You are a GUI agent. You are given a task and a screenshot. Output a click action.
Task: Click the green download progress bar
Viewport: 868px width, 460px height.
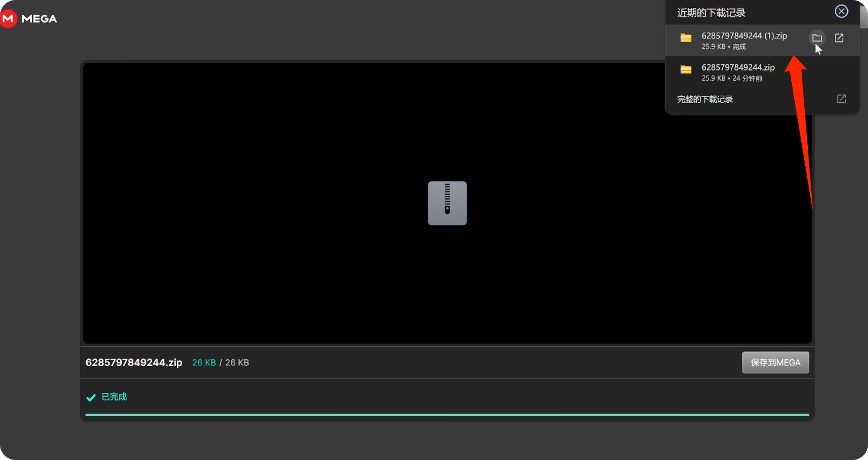(x=447, y=415)
